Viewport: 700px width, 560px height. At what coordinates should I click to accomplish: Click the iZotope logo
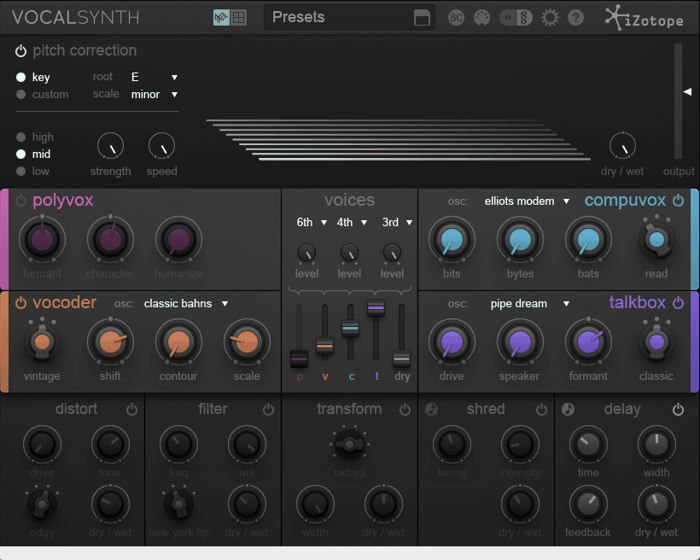click(644, 18)
